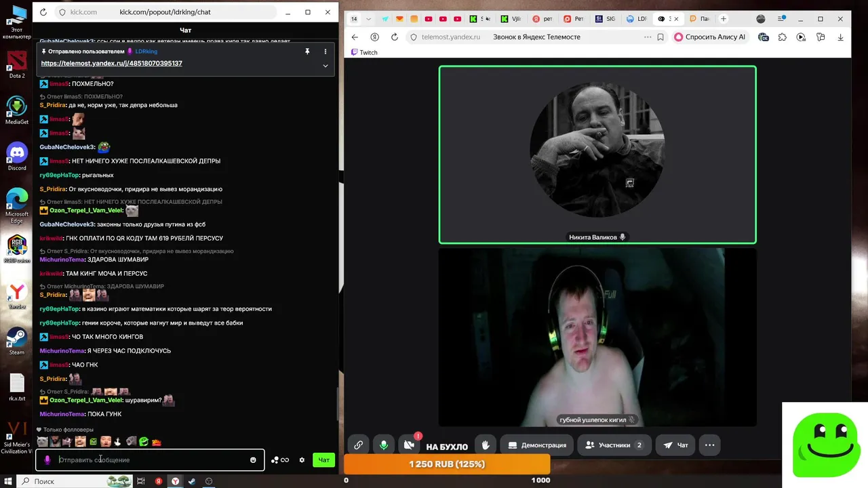
Task: Open more options in Telemost toolbar
Action: (709, 445)
